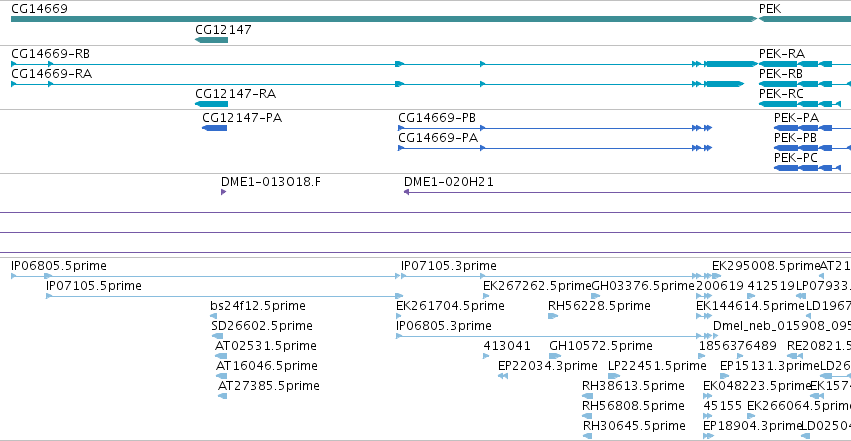The height and width of the screenshot is (441, 851).
Task: Open the CG14669-RA transcript label
Action: 52,74
